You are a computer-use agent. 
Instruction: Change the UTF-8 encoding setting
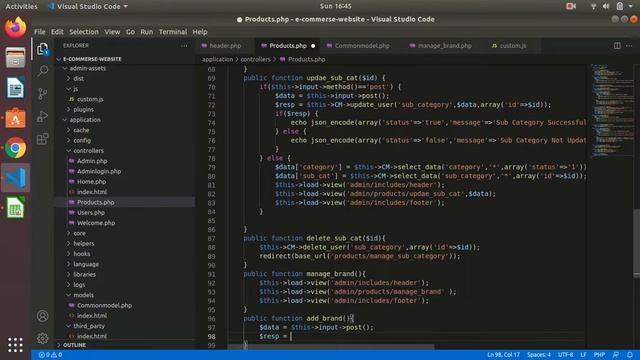(x=565, y=355)
